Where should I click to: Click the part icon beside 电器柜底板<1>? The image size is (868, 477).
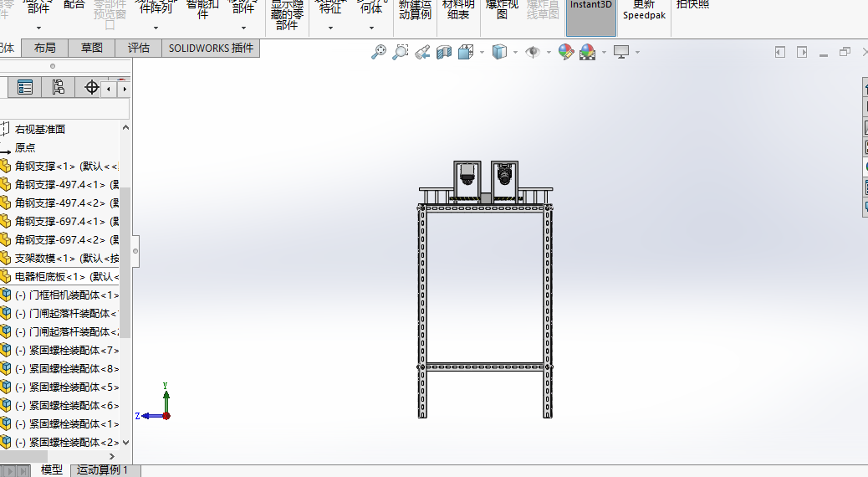coord(5,276)
